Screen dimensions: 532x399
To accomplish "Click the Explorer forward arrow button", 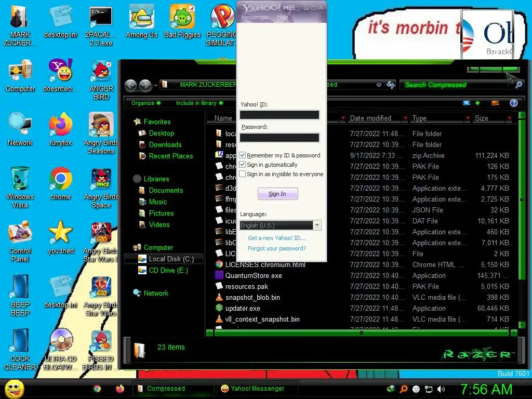I will pyautogui.click(x=145, y=86).
